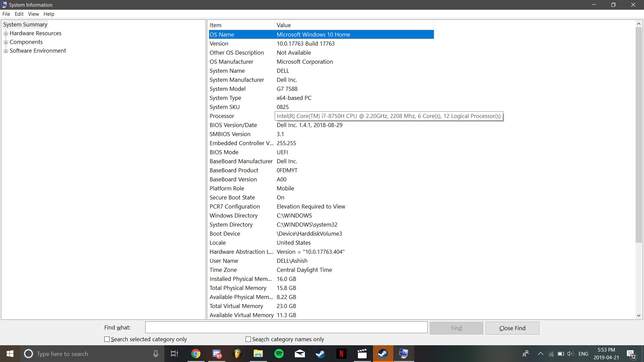Open File Explorer from the taskbar

tap(258, 354)
